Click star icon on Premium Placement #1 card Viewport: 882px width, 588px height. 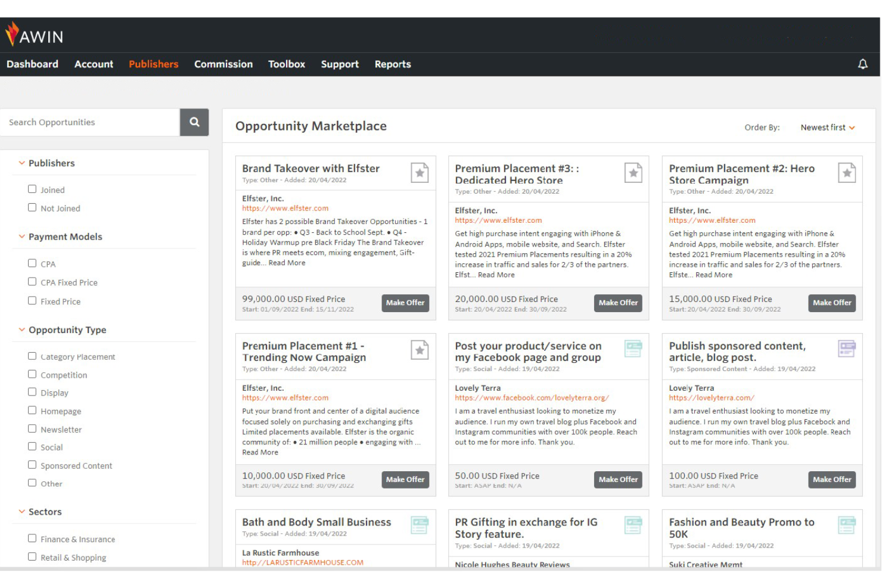pos(420,350)
